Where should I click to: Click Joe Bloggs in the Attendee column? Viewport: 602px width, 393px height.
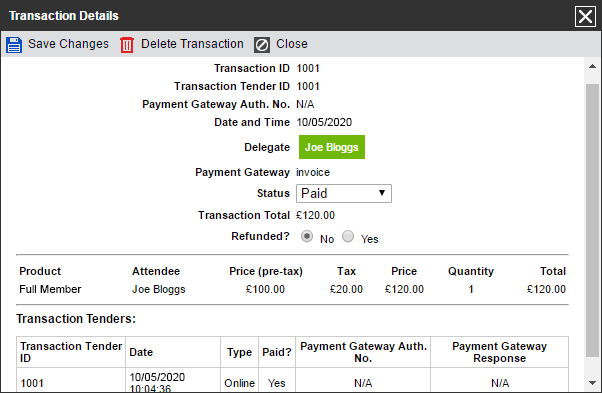[159, 289]
